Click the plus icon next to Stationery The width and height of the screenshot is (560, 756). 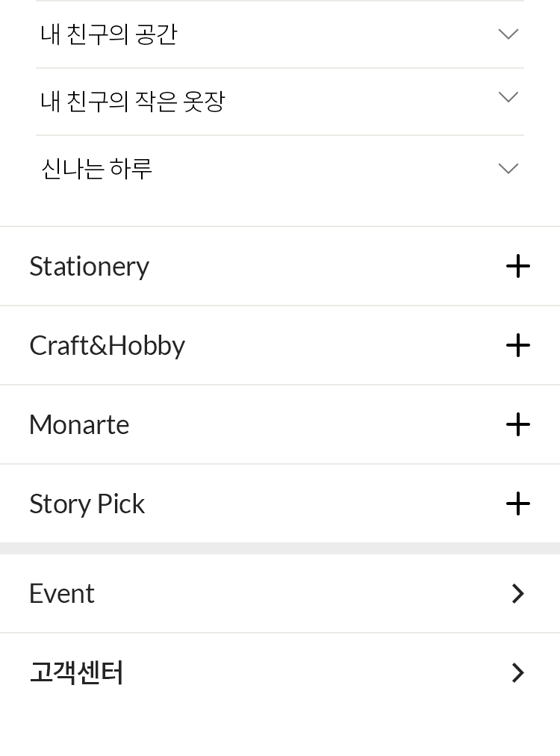pos(517,266)
